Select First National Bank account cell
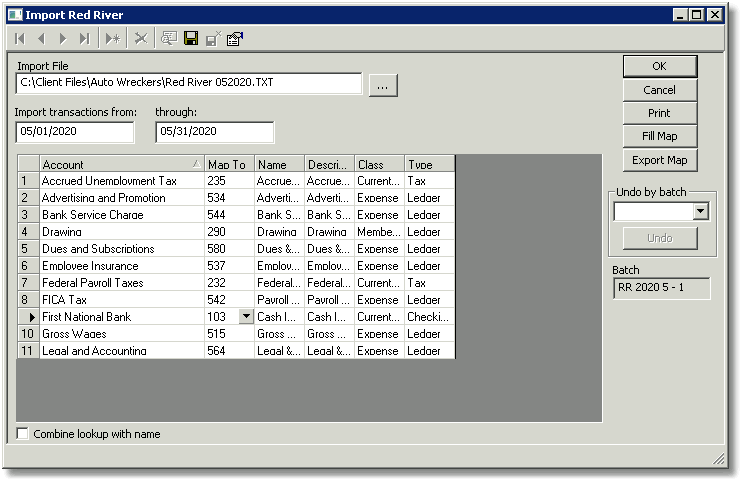Screen dimensions: 743x483 122,317
